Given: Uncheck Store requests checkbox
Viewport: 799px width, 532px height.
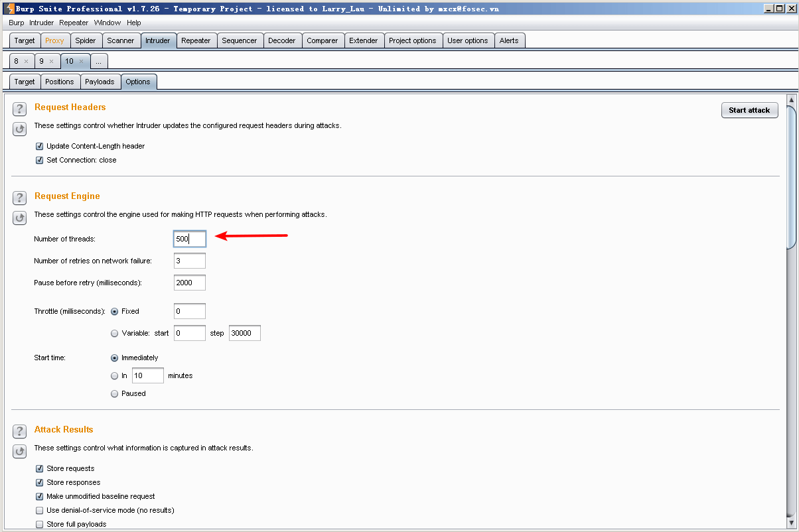Looking at the screenshot, I should point(39,468).
